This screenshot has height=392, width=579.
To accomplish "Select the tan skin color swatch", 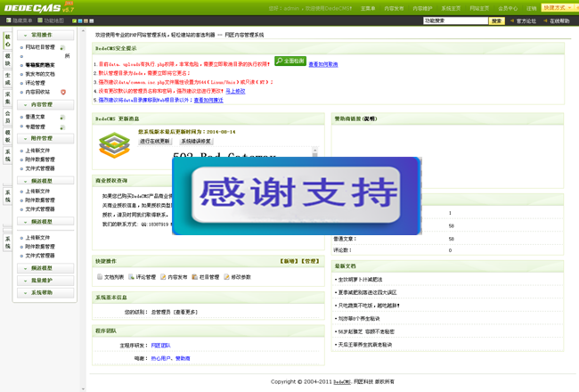I will (86, 21).
